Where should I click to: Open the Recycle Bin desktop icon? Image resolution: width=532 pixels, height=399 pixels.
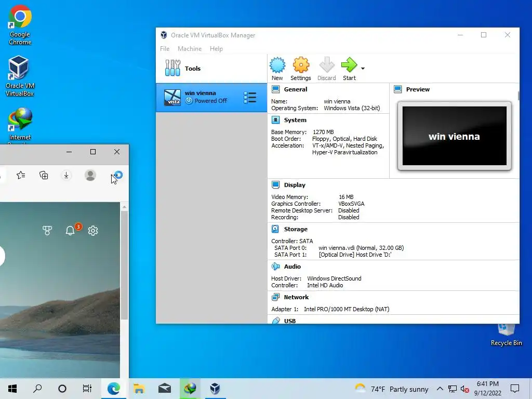click(506, 335)
